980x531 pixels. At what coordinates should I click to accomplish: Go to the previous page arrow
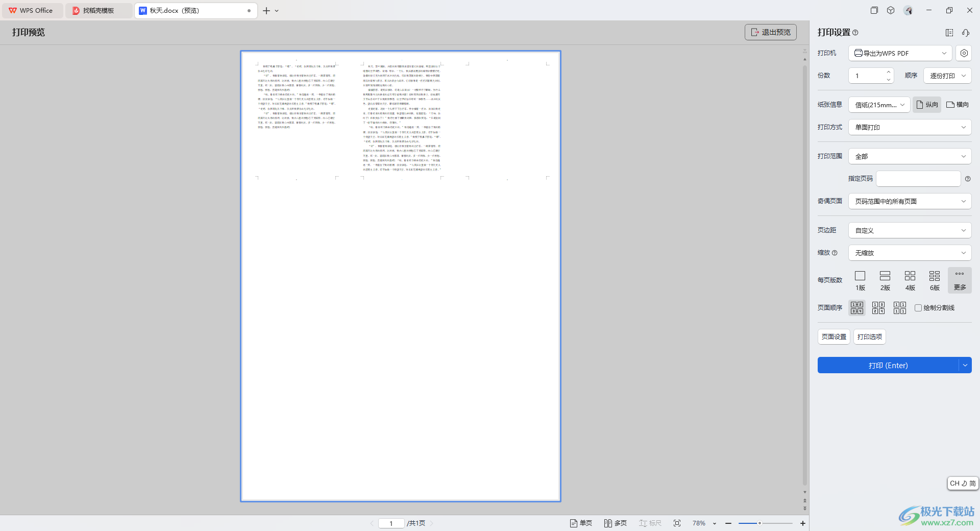coord(372,523)
